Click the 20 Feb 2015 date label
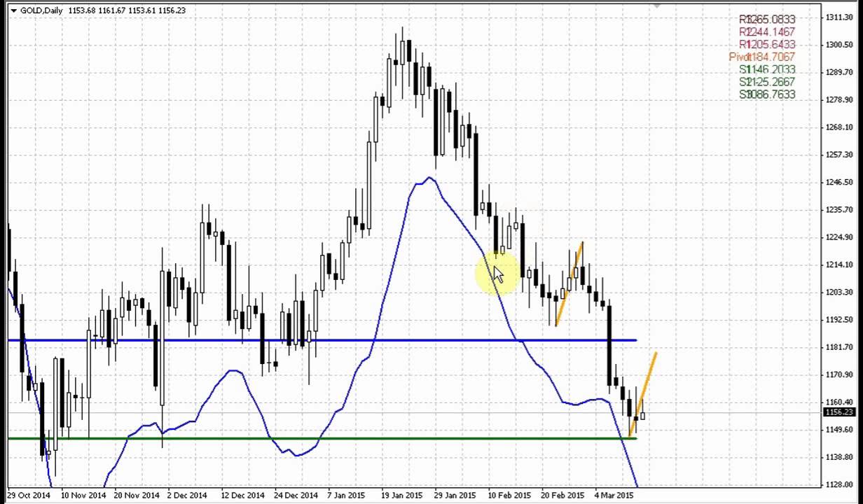This screenshot has width=863, height=504. pos(562,496)
